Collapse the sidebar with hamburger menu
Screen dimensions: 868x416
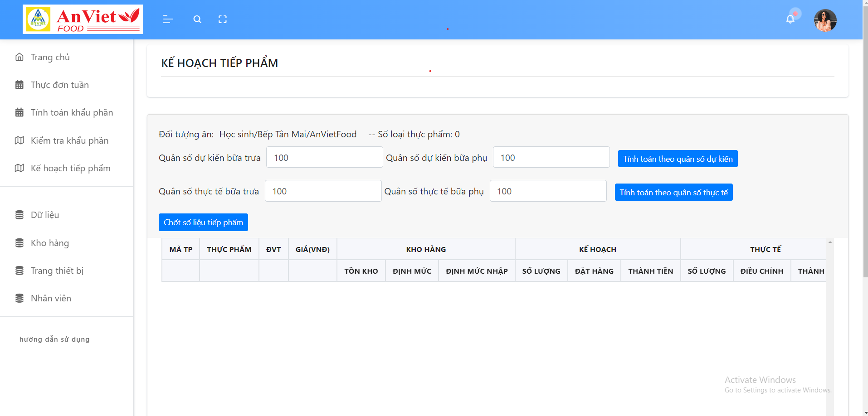point(168,19)
